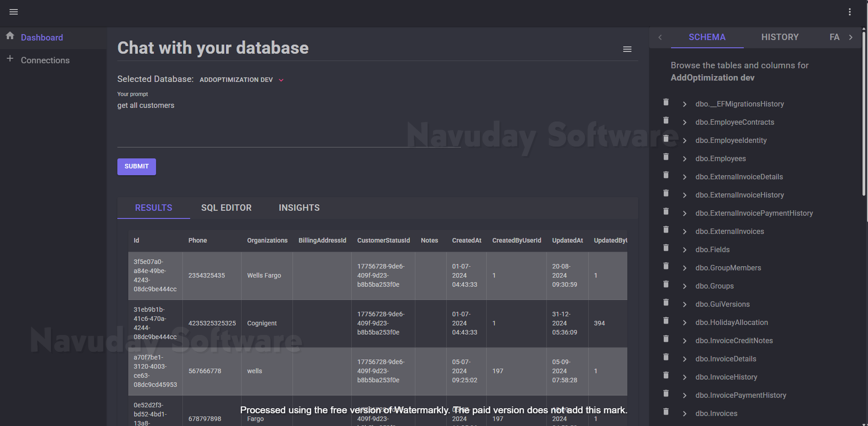This screenshot has width=868, height=426.
Task: Delete dbo.GroupMembers with trash icon
Action: 666,266
